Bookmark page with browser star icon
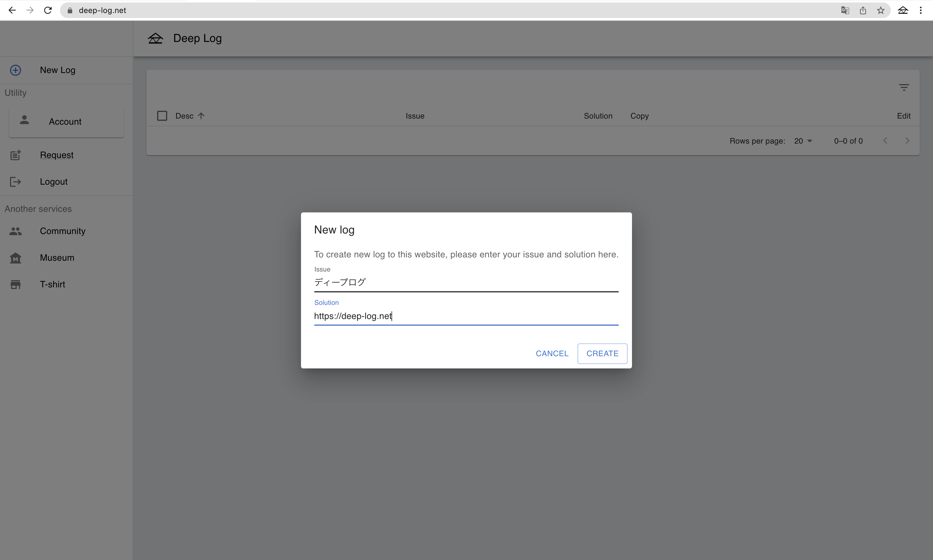Image resolution: width=933 pixels, height=560 pixels. (x=881, y=11)
